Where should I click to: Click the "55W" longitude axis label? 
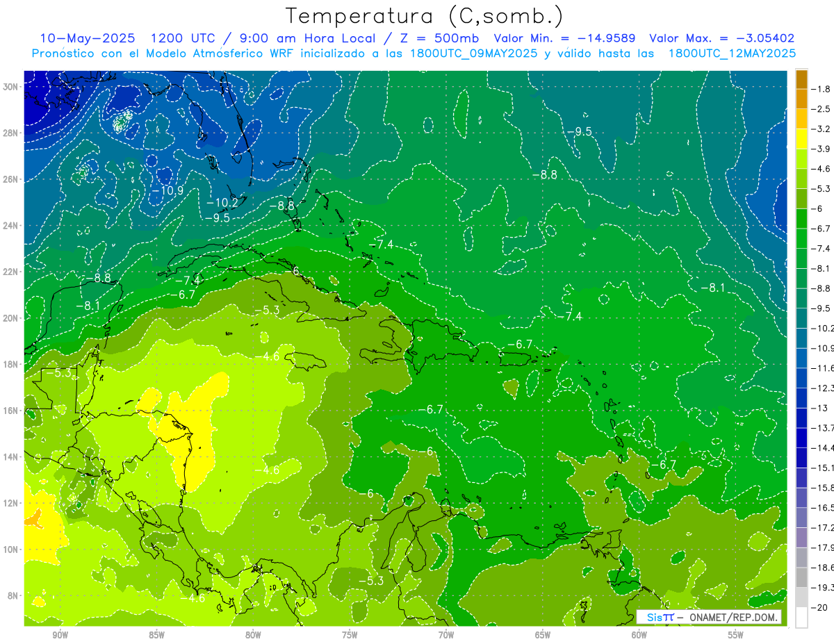pos(735,635)
